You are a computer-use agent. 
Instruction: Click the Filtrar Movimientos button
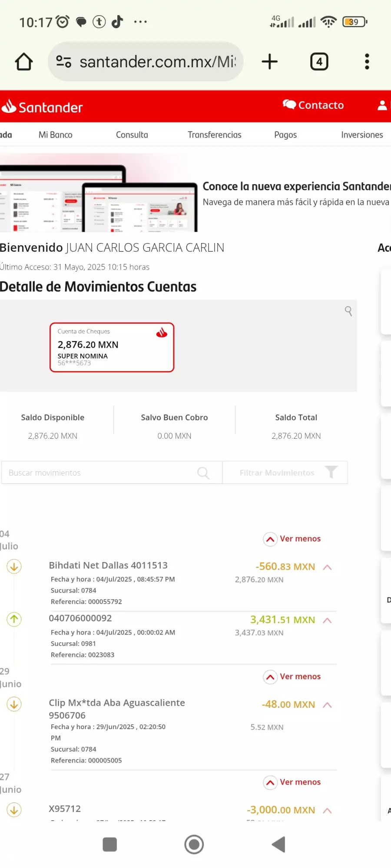pyautogui.click(x=285, y=473)
